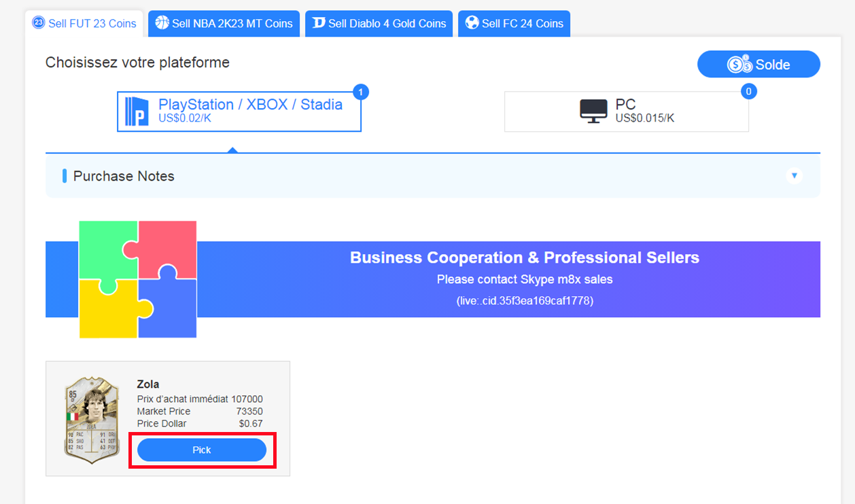Switch to Sell Diablo 4 Gold Coins tab
This screenshot has width=855, height=504.
[x=379, y=23]
